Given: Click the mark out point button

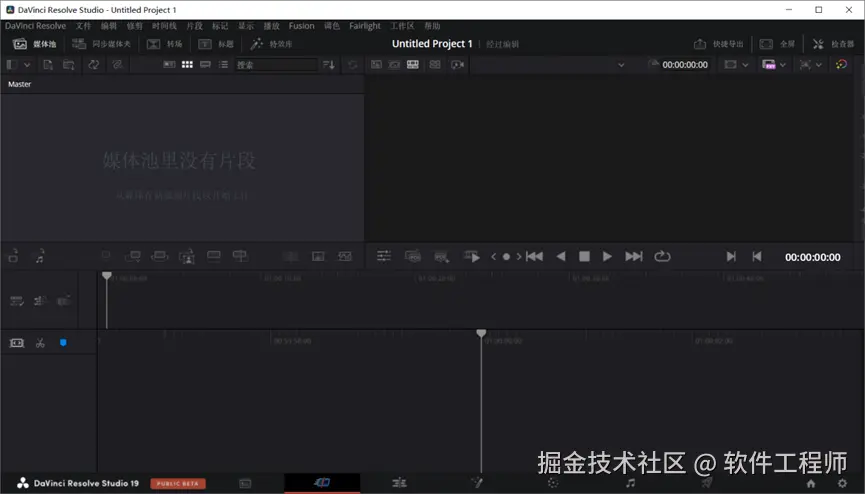Looking at the screenshot, I should [x=757, y=256].
